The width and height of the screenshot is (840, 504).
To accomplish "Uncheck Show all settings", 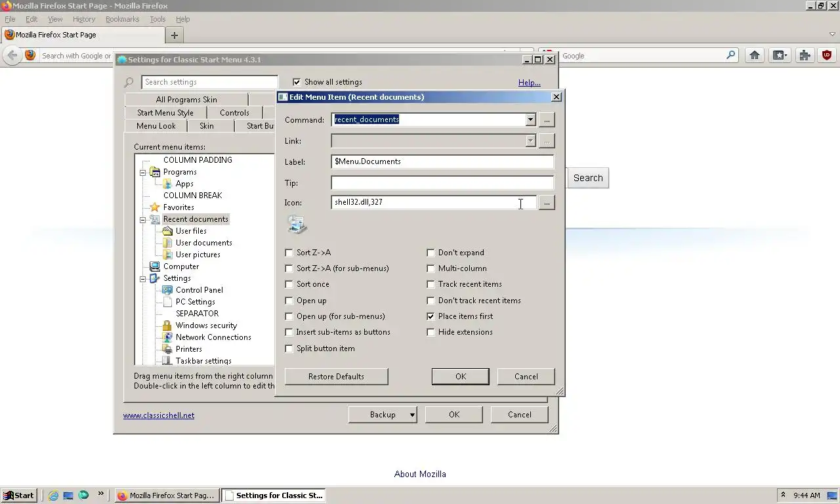I will click(x=297, y=82).
